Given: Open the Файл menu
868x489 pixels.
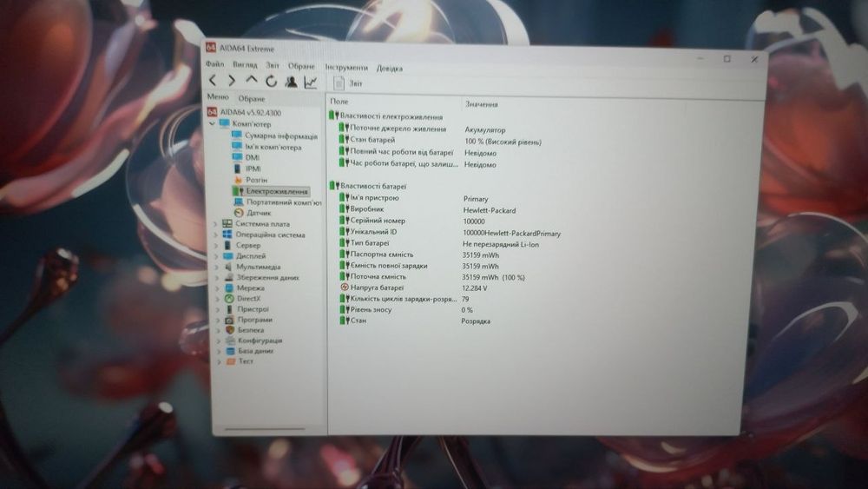Looking at the screenshot, I should (x=214, y=63).
